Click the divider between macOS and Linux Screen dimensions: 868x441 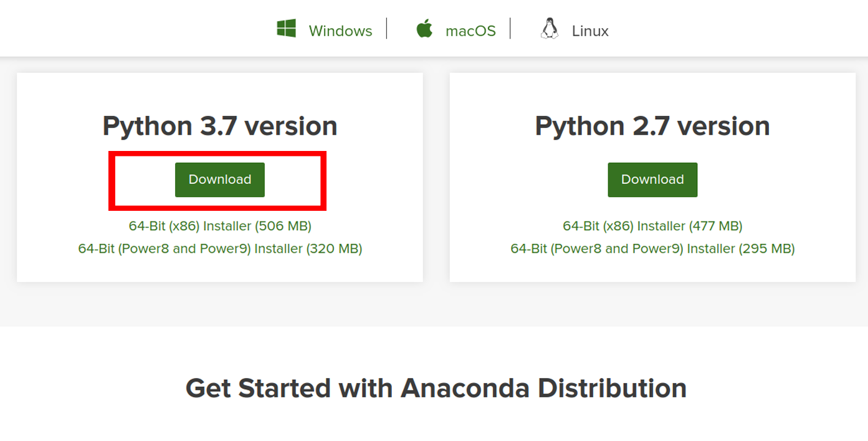pos(510,28)
